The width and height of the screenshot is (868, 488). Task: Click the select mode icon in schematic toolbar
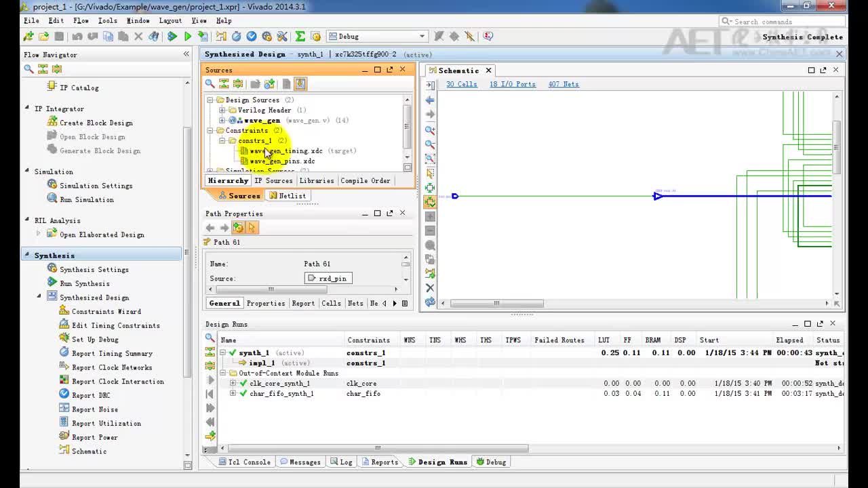click(x=430, y=174)
